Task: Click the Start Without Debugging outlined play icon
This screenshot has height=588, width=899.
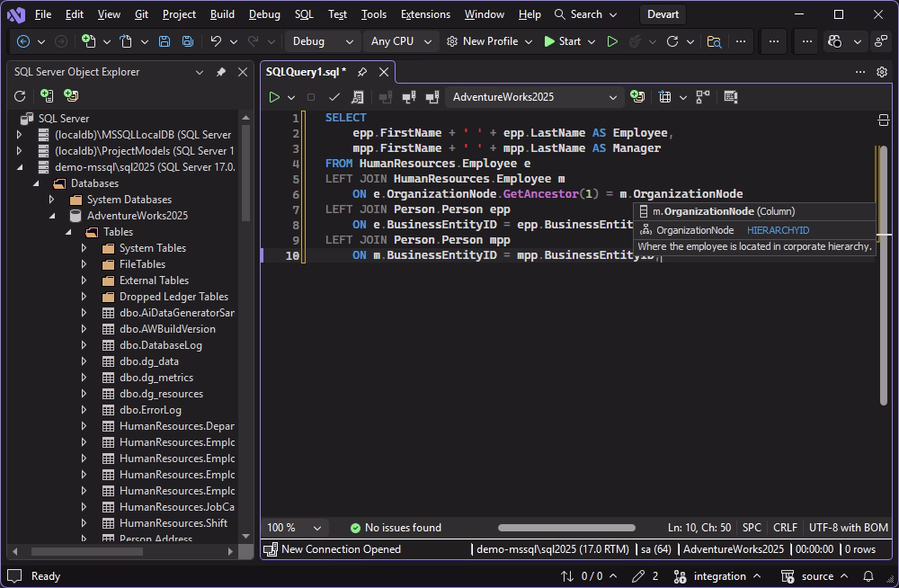Action: (x=612, y=41)
